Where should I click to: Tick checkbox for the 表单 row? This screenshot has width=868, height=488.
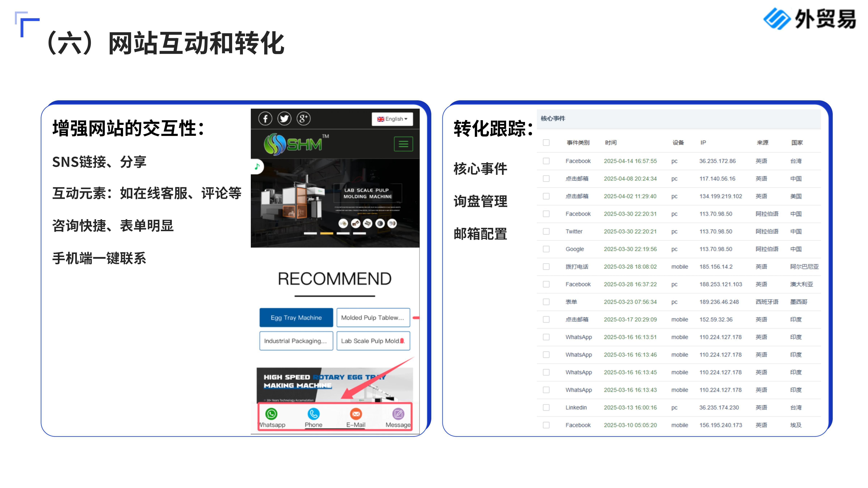click(x=546, y=302)
